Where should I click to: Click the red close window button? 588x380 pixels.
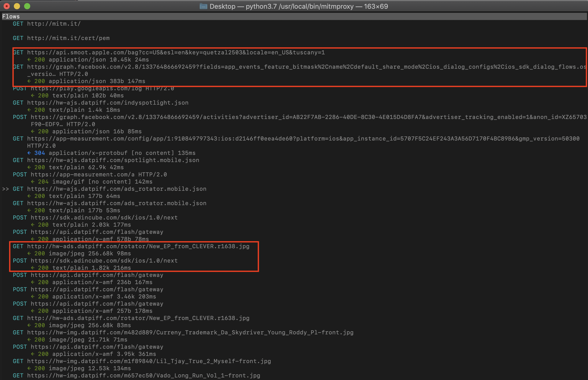pyautogui.click(x=7, y=6)
